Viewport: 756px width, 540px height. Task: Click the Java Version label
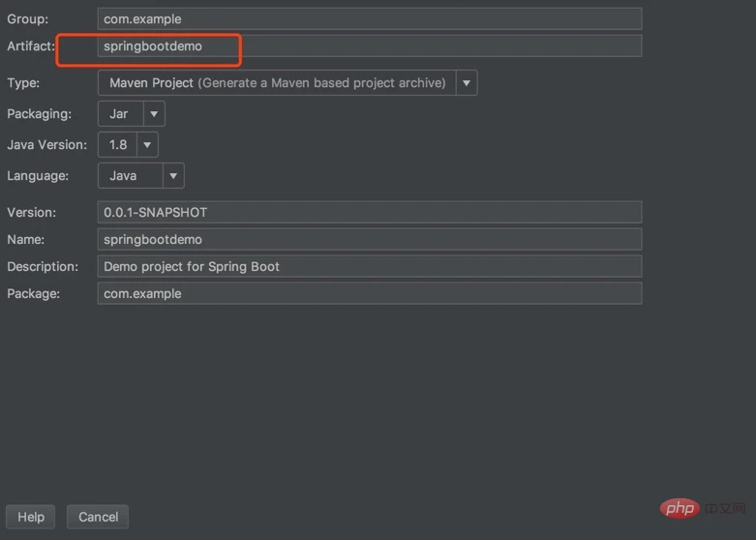46,144
